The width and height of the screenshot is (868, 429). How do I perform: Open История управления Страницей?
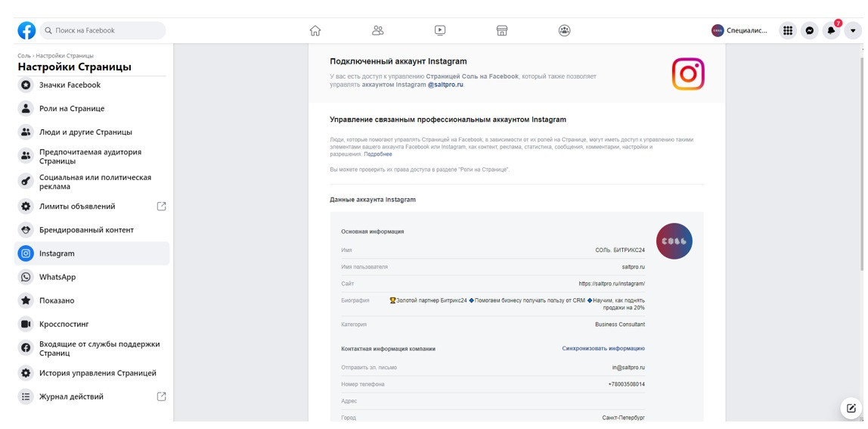(x=92, y=373)
